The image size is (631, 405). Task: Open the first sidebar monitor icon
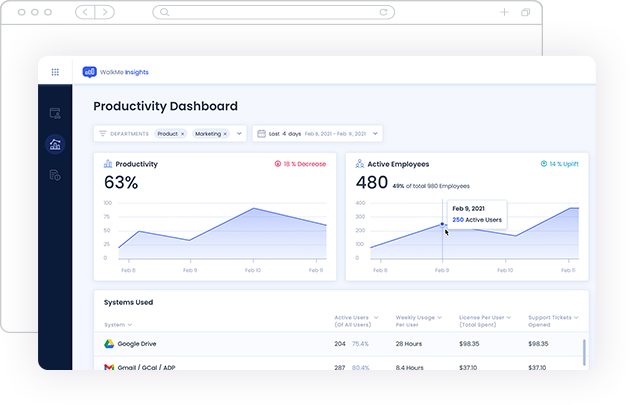tap(55, 113)
